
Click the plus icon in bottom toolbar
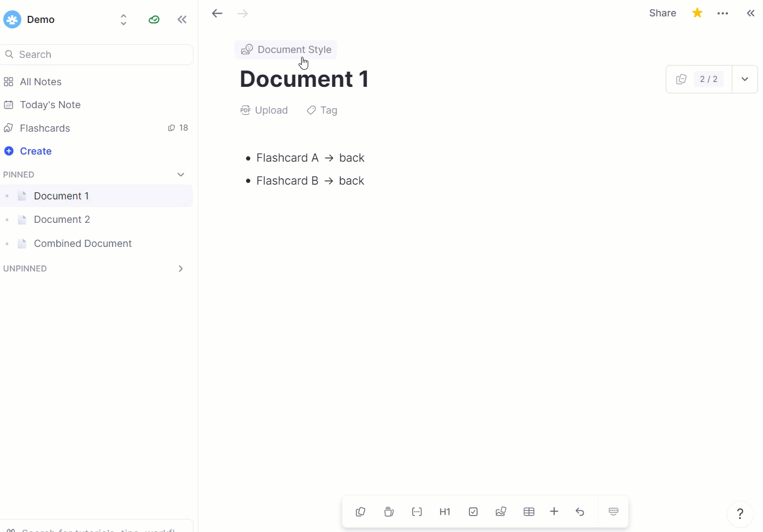pyautogui.click(x=554, y=512)
